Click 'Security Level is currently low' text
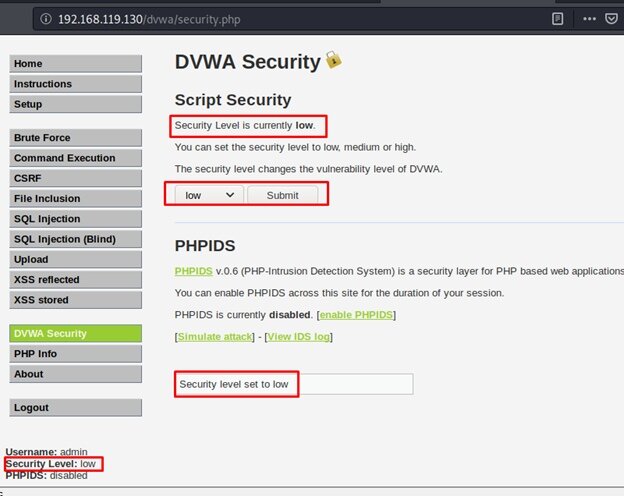Image resolution: width=624 pixels, height=496 pixels. point(245,125)
